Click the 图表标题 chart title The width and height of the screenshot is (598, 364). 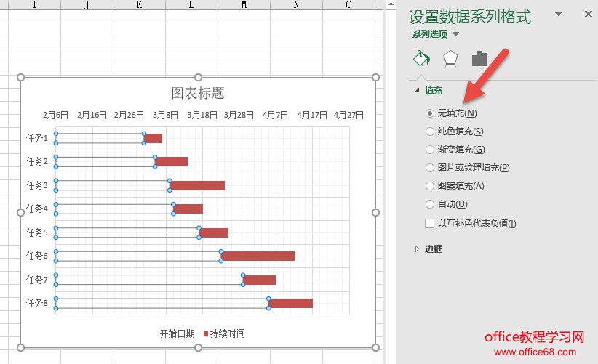[198, 93]
